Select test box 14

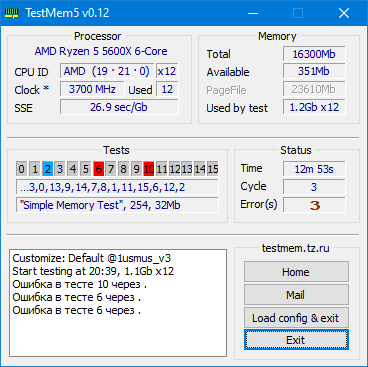tap(200, 169)
